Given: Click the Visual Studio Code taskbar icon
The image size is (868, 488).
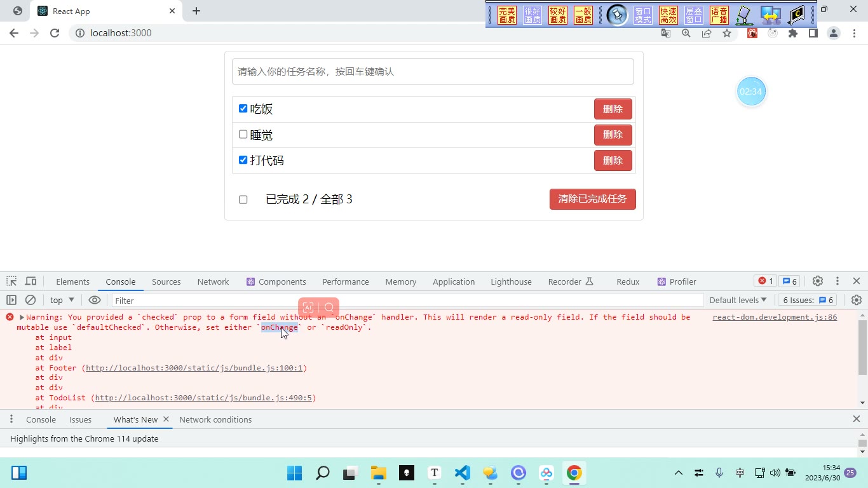Looking at the screenshot, I should pos(463,473).
